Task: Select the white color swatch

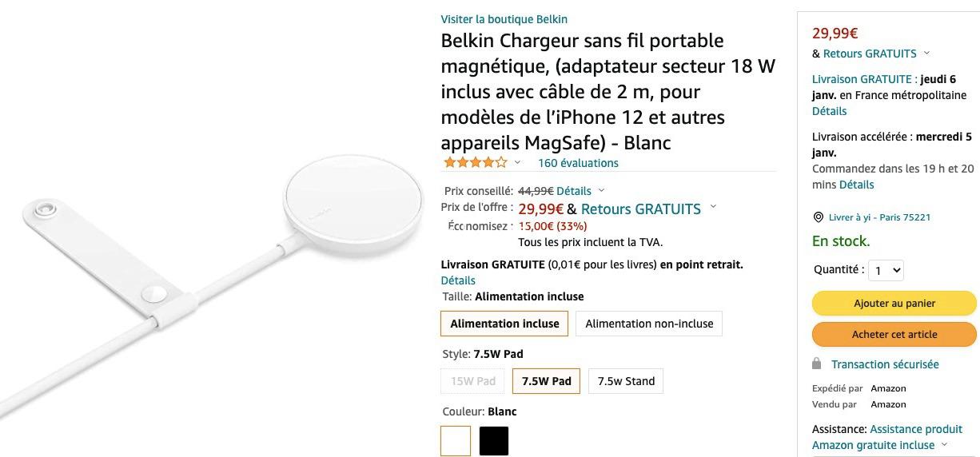Action: tap(456, 441)
